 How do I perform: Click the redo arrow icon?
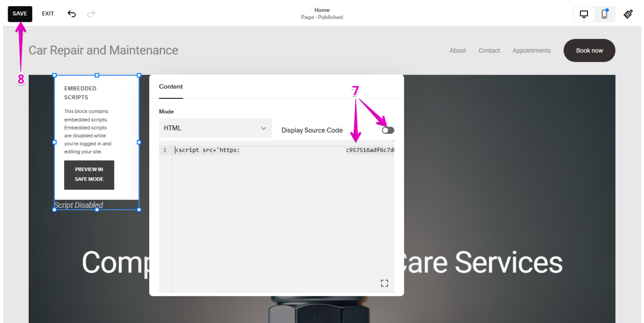(x=91, y=14)
